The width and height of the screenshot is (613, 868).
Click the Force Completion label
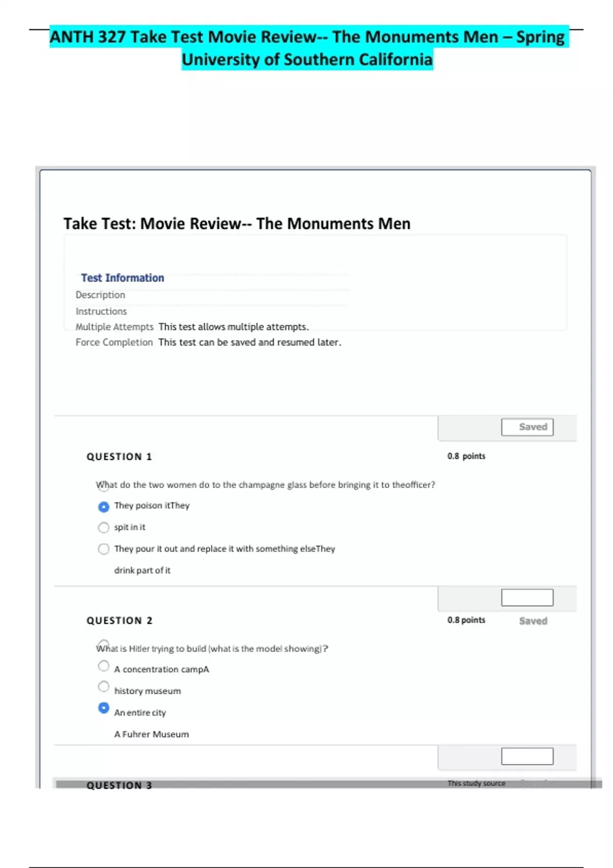click(114, 342)
